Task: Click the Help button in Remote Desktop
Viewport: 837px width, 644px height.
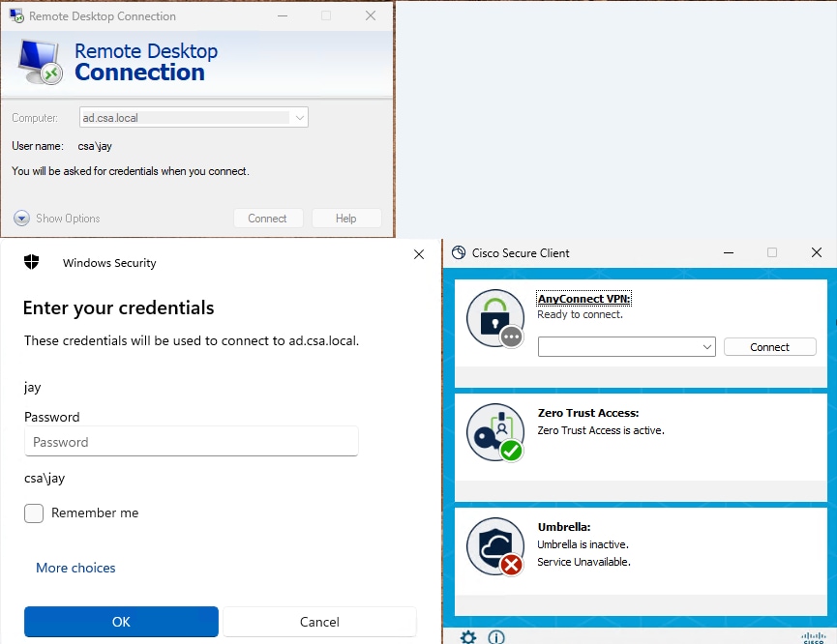Action: point(345,219)
